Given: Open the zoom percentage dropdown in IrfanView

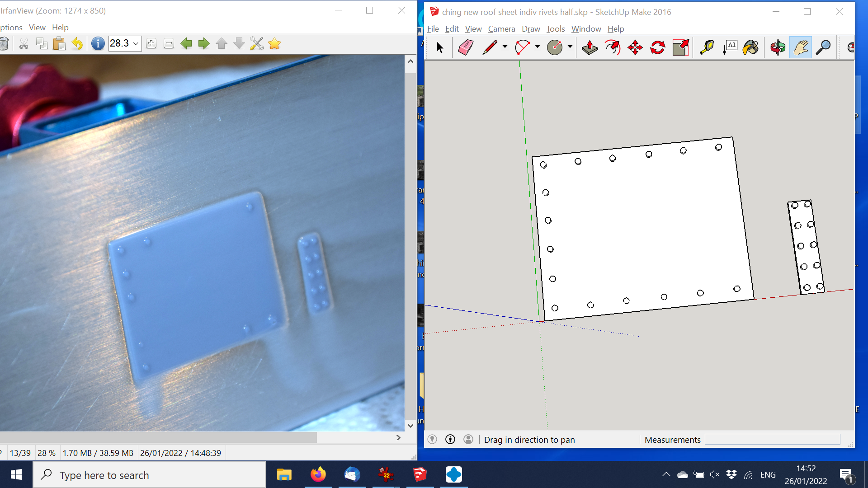Looking at the screenshot, I should click(x=137, y=43).
